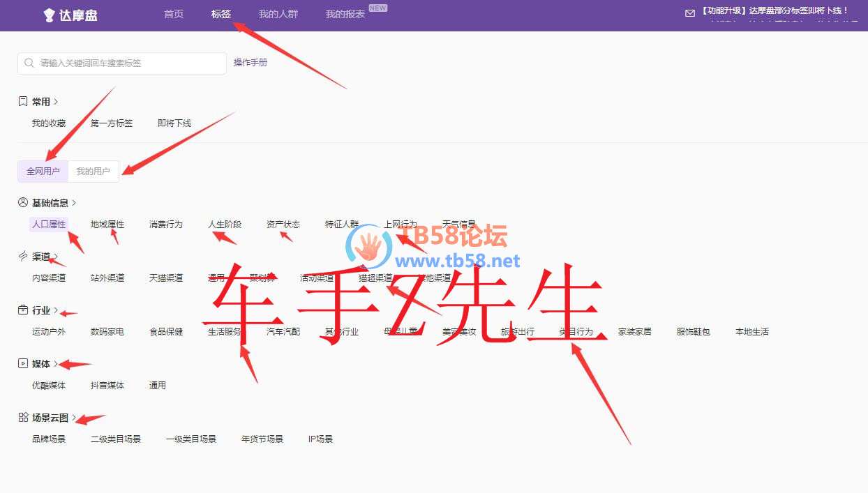This screenshot has height=493, width=868.
Task: Expand the 基础信息 section chevron
Action: (x=74, y=203)
